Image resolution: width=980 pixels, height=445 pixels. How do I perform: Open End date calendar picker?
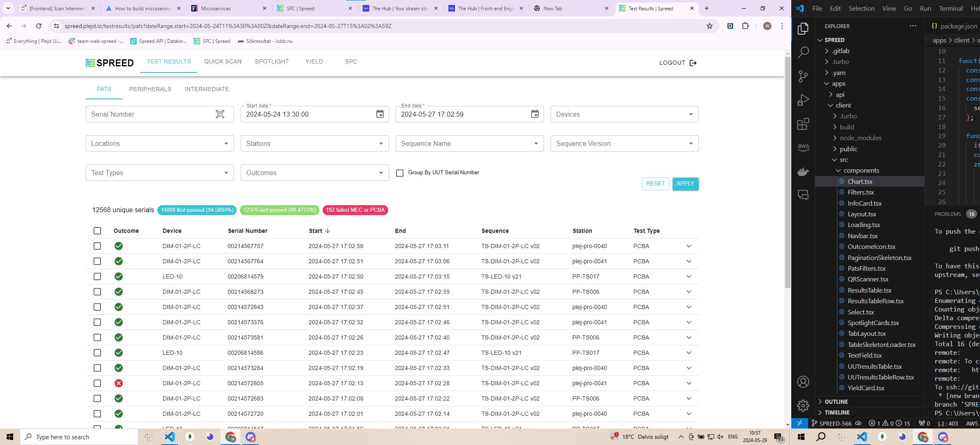coord(535,114)
